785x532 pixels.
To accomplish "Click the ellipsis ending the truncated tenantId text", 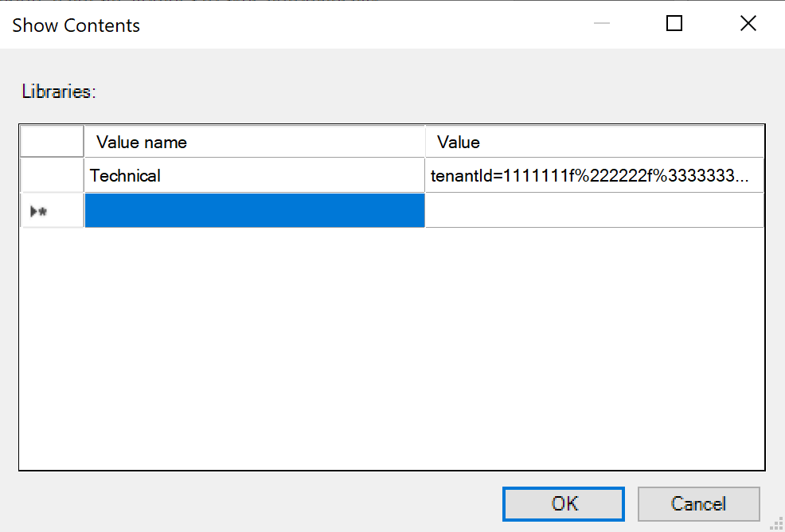I will click(743, 176).
